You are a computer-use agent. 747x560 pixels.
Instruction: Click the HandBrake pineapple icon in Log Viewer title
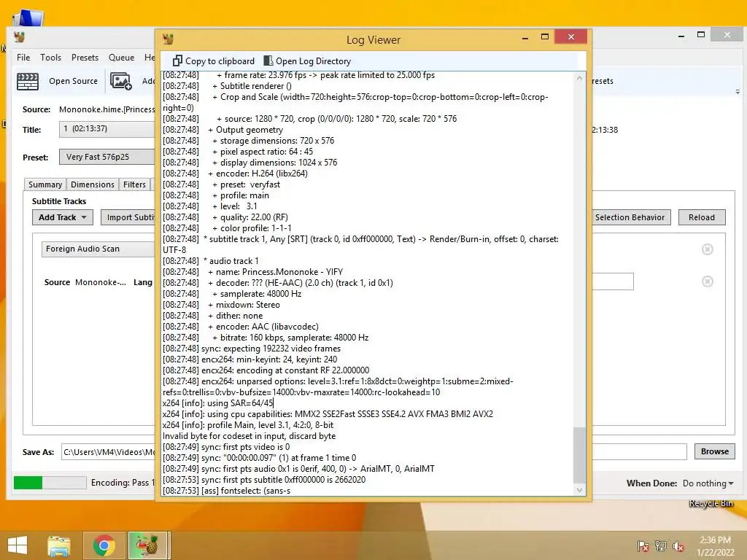[x=168, y=39]
